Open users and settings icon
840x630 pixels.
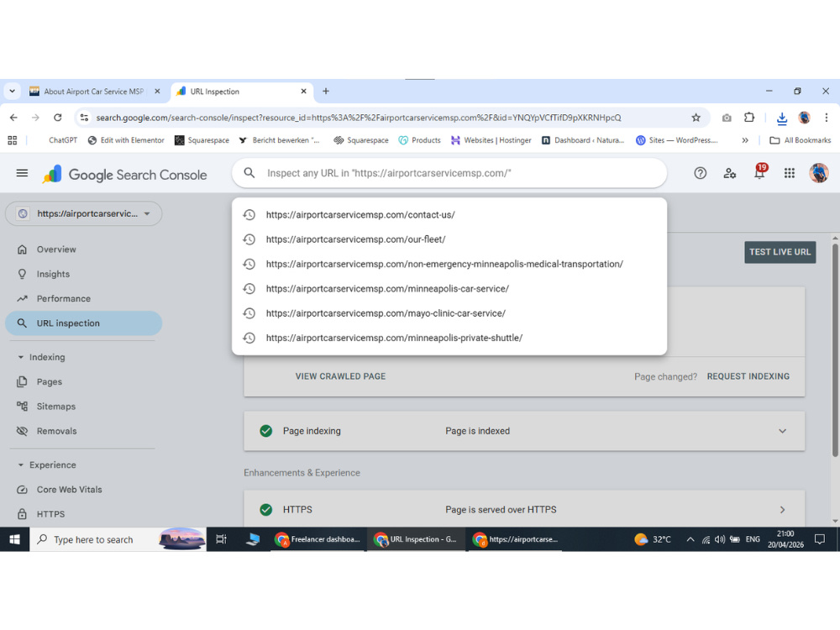point(730,173)
